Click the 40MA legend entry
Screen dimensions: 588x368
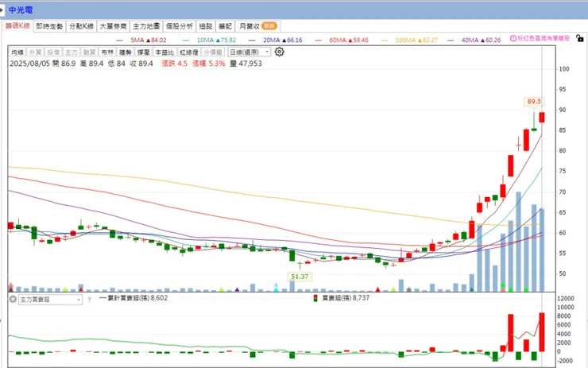click(x=474, y=41)
